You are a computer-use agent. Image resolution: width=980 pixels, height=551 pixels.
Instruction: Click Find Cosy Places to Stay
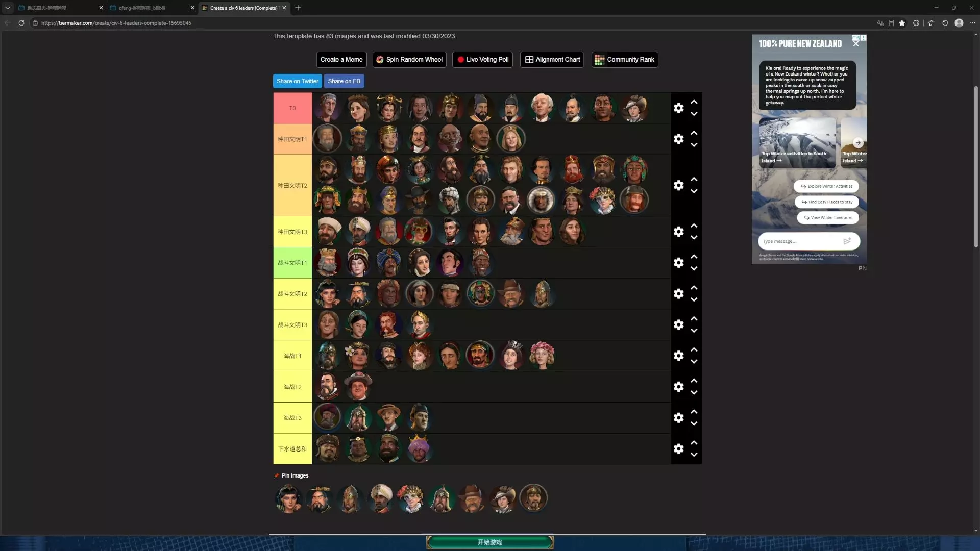tap(827, 202)
